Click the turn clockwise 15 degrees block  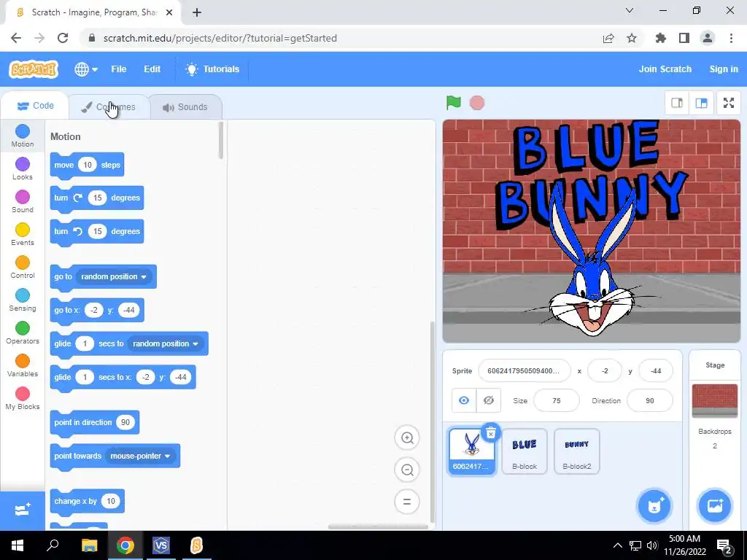(x=97, y=198)
